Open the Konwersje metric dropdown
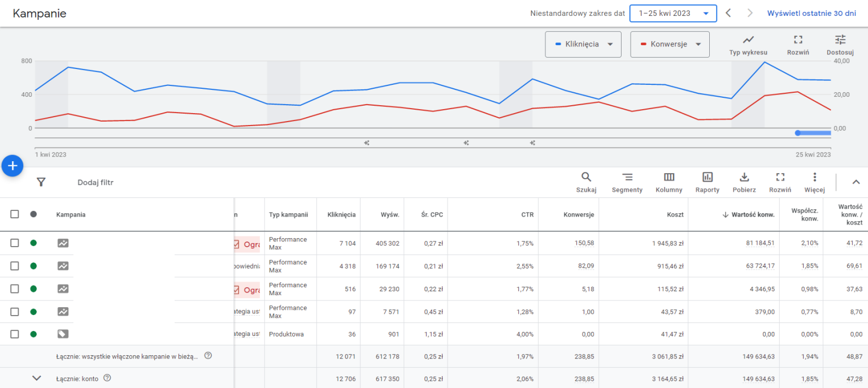Viewport: 868px width, 388px height. click(670, 44)
